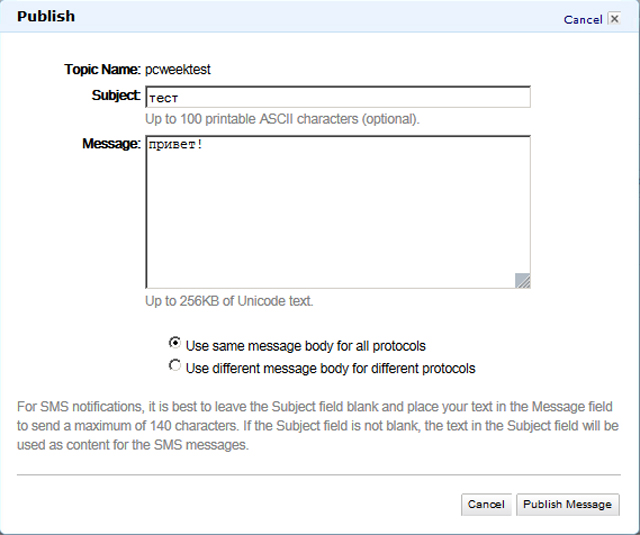This screenshot has width=640, height=535.
Task: Select 'Use same message body for all protocols' radio
Action: click(175, 343)
